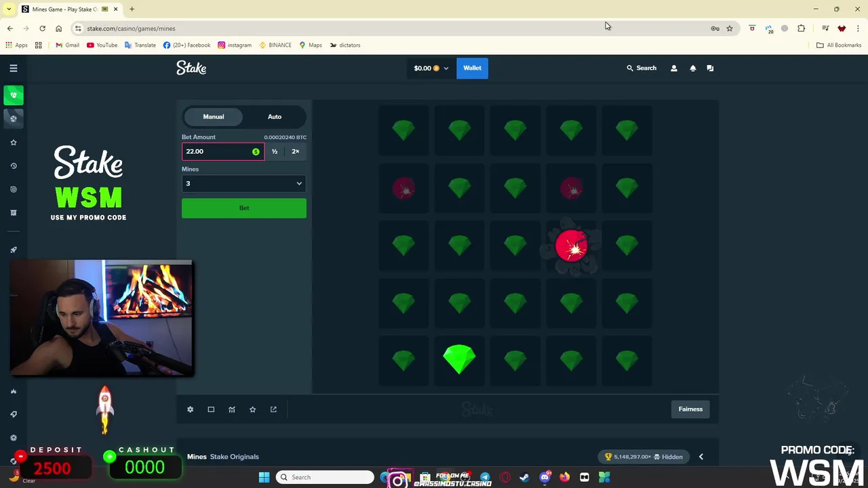Screen dimensions: 868x488
Task: Click the large bright gem tile
Action: [x=459, y=359]
